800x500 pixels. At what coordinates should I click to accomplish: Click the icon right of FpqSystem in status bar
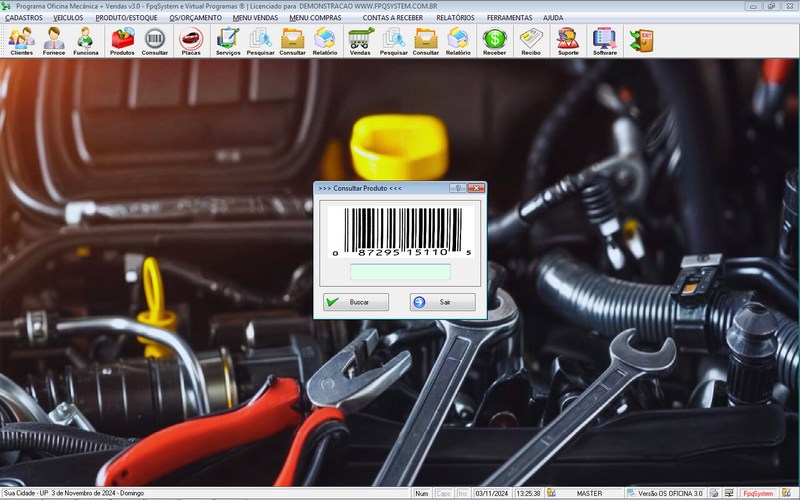(x=786, y=493)
